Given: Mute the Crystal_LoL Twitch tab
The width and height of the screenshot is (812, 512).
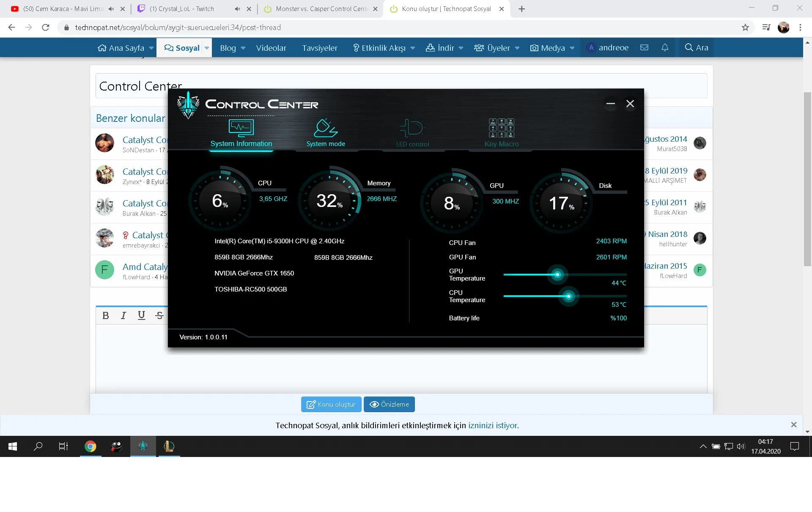Looking at the screenshot, I should coord(237,9).
